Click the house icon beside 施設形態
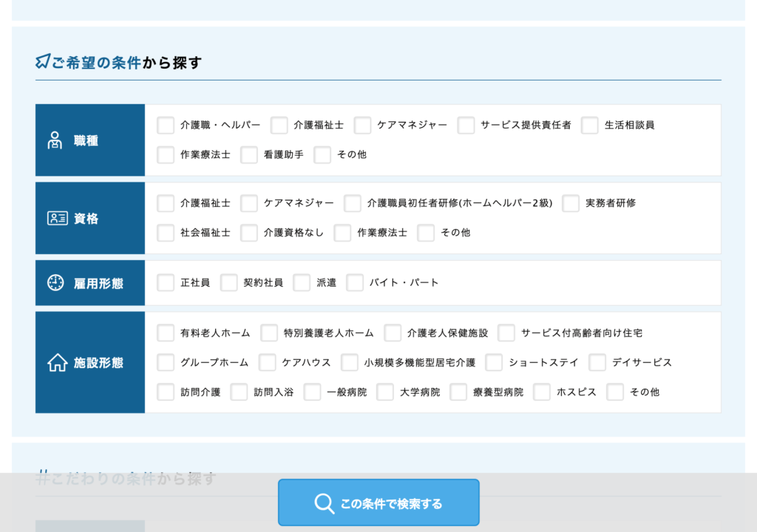Image resolution: width=757 pixels, height=532 pixels. pyautogui.click(x=58, y=363)
